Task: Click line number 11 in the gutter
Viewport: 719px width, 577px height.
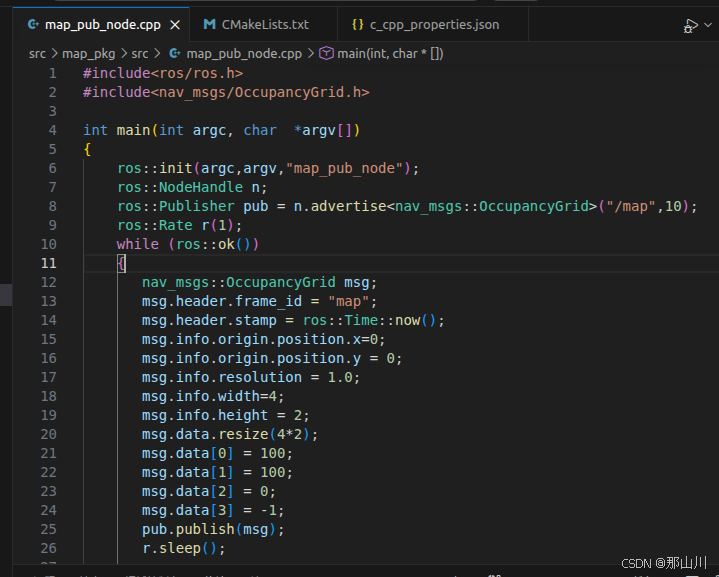Action: pyautogui.click(x=49, y=263)
